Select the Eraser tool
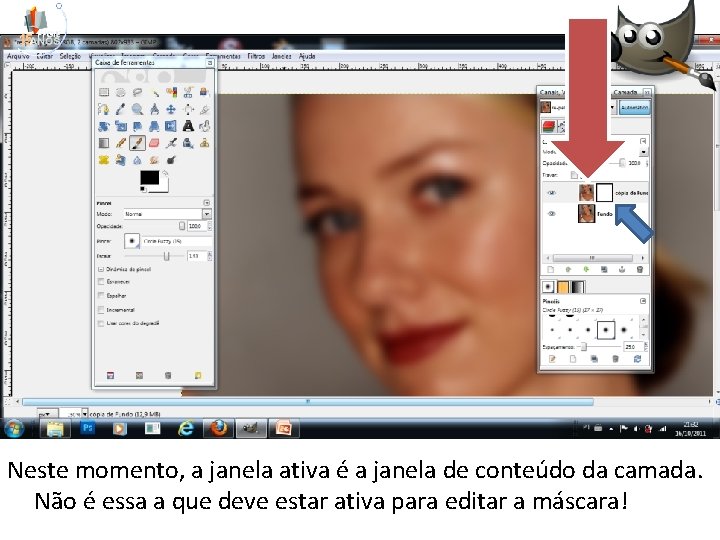 [155, 143]
